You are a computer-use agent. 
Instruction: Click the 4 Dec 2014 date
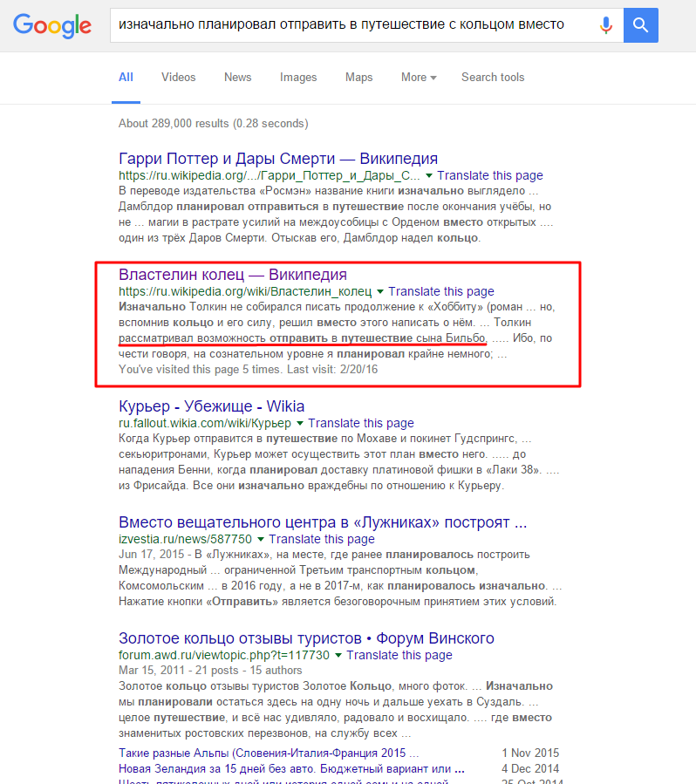pos(530,768)
